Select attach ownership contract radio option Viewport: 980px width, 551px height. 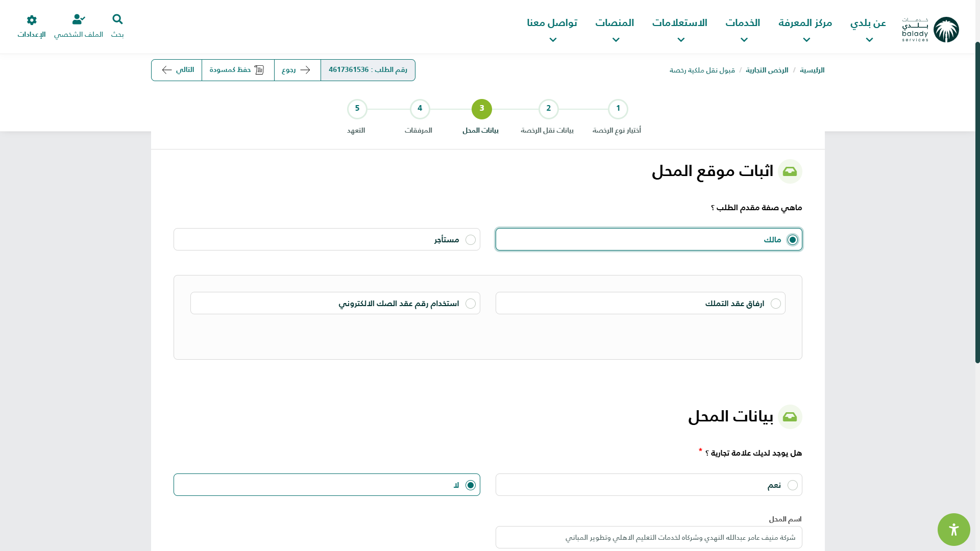pyautogui.click(x=775, y=304)
